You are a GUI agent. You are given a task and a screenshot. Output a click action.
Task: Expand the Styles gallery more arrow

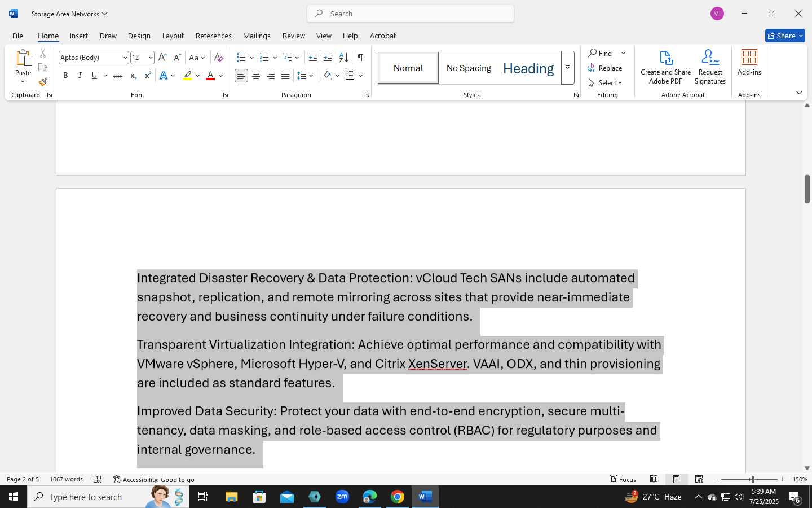[568, 68]
